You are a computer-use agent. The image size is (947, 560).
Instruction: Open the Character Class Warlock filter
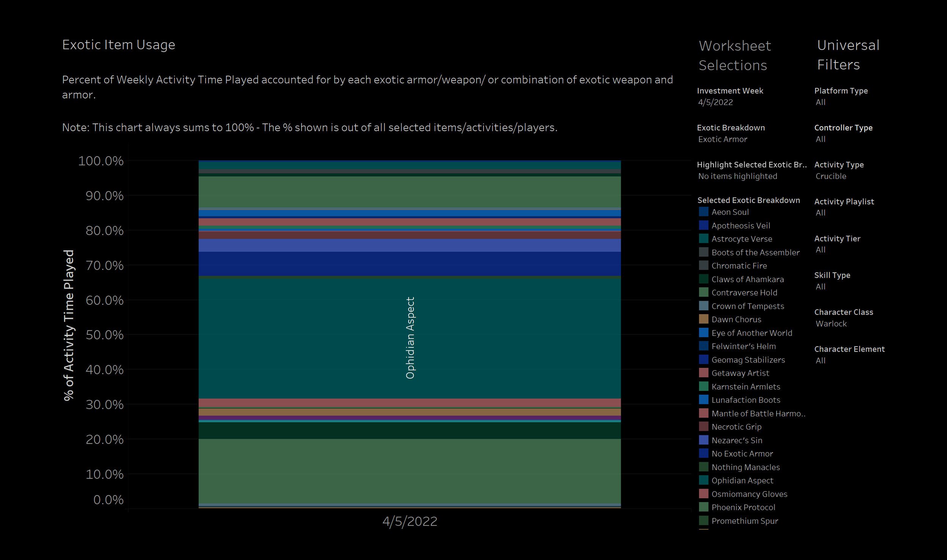click(831, 324)
